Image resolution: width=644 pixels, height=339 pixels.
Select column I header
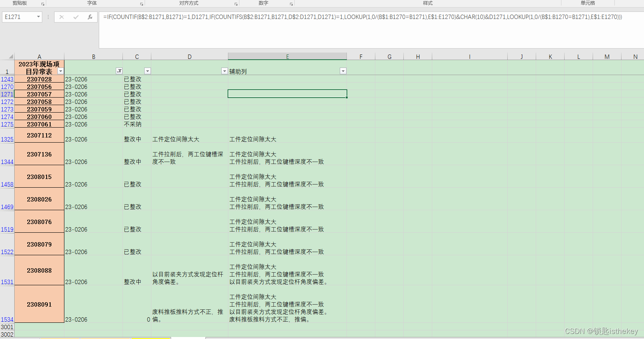click(x=470, y=56)
